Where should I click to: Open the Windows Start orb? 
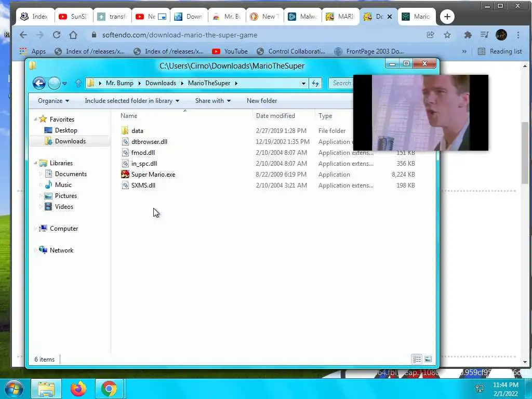14,389
